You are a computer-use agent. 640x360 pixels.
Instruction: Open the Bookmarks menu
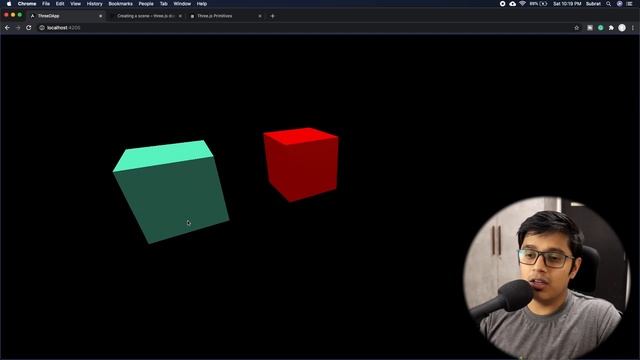120,4
